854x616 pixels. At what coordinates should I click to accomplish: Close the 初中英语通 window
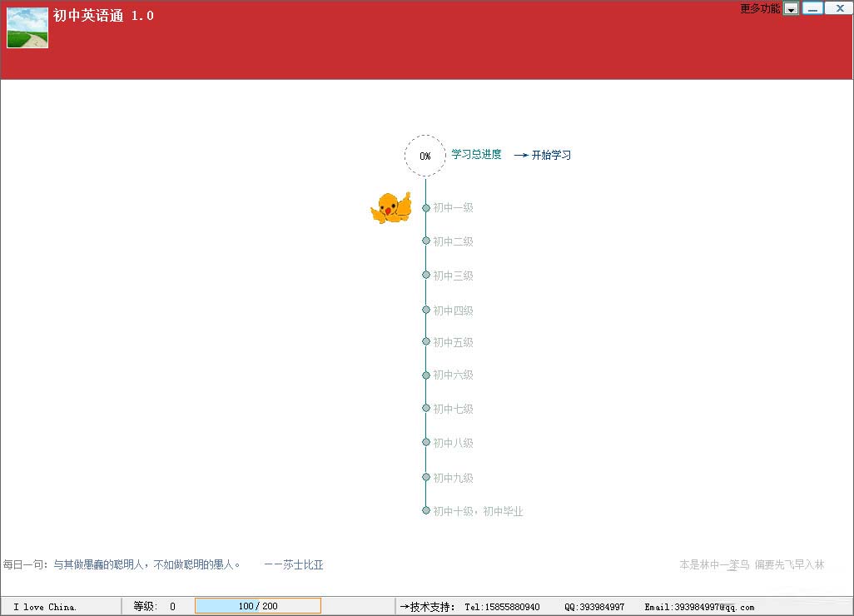coord(839,8)
